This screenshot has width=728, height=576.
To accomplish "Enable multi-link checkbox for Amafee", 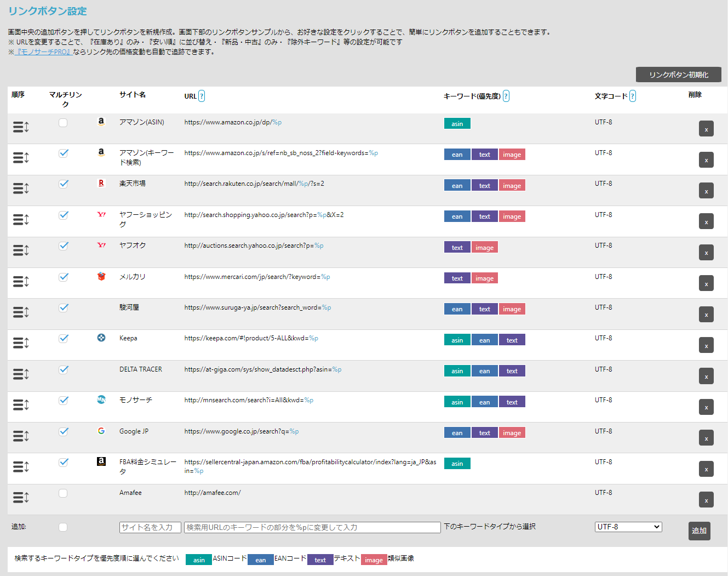I will pos(63,493).
